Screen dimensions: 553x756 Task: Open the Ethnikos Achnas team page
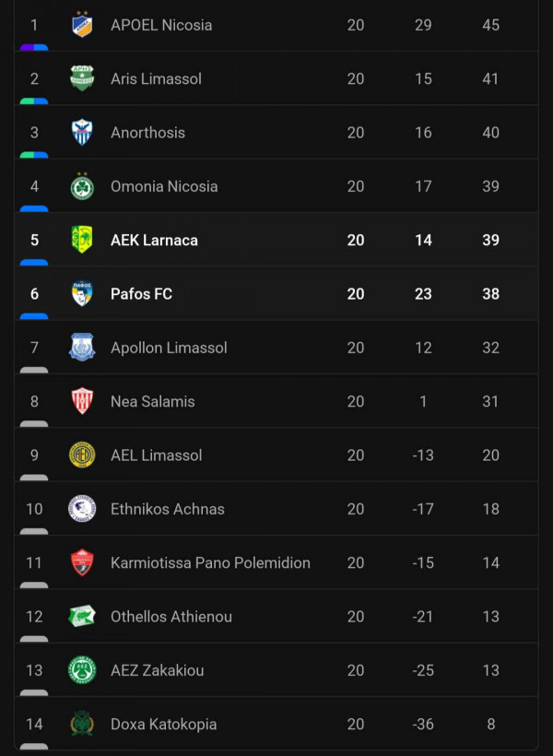pos(168,509)
